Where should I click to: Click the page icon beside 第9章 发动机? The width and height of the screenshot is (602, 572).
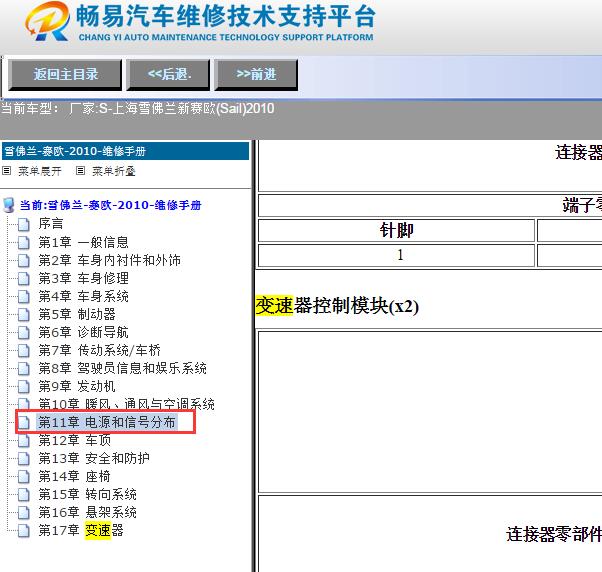[24, 387]
